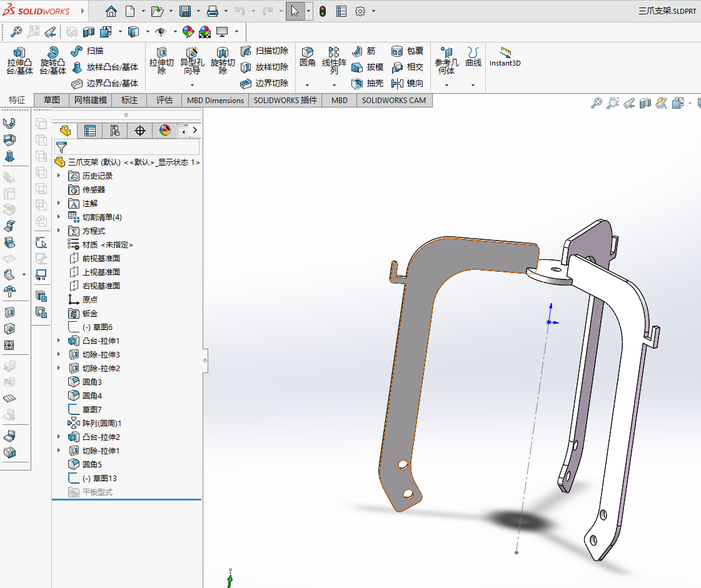Open the 参考几何体 dropdown arrow
Viewport: 701px width, 588px height.
[446, 85]
